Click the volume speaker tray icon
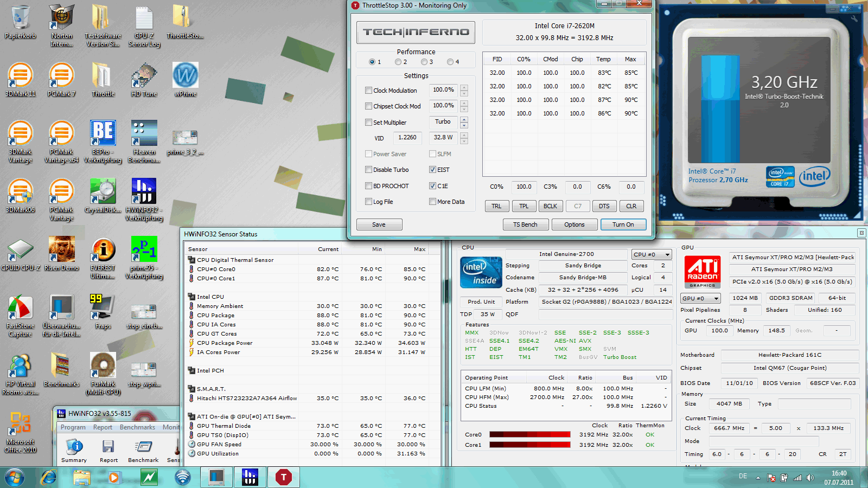Image resolution: width=868 pixels, height=488 pixels. click(x=810, y=478)
